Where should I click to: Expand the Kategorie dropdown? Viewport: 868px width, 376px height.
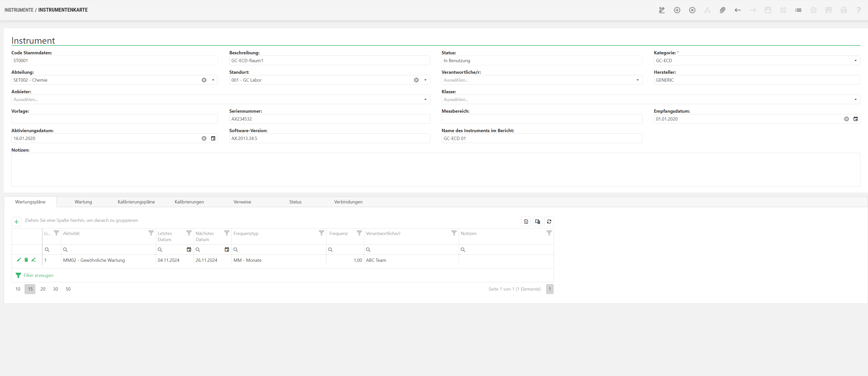(x=855, y=61)
